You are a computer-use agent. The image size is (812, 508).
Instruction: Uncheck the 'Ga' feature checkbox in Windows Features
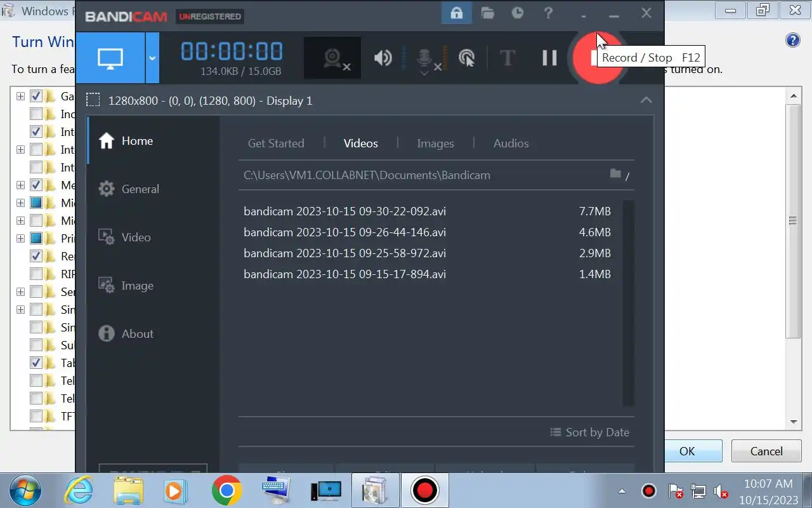click(x=36, y=97)
